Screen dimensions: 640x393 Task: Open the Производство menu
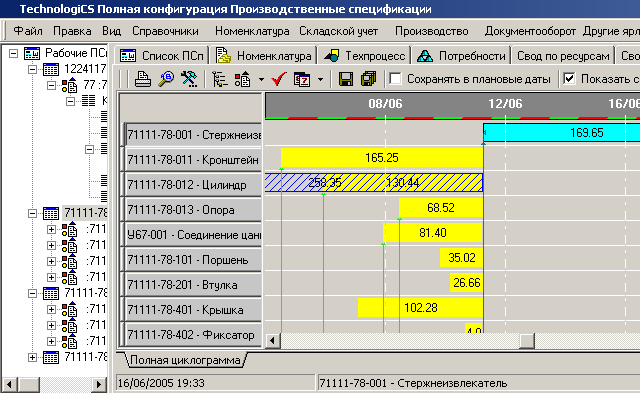(431, 31)
